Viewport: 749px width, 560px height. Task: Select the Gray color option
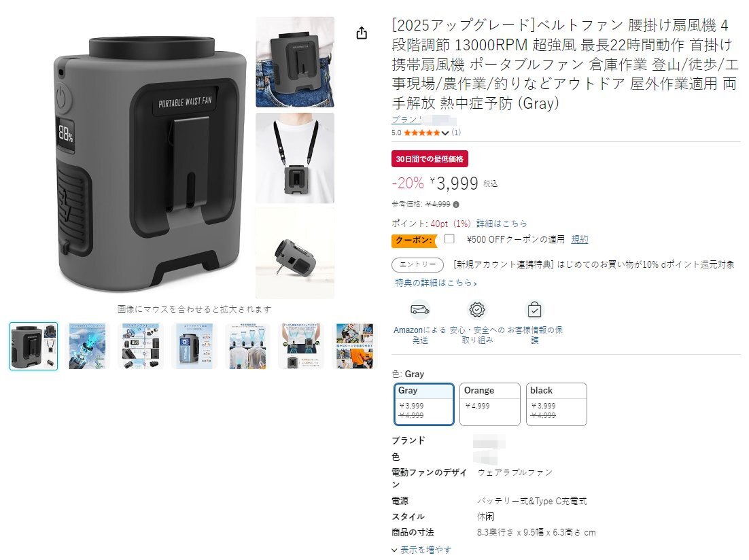point(423,404)
